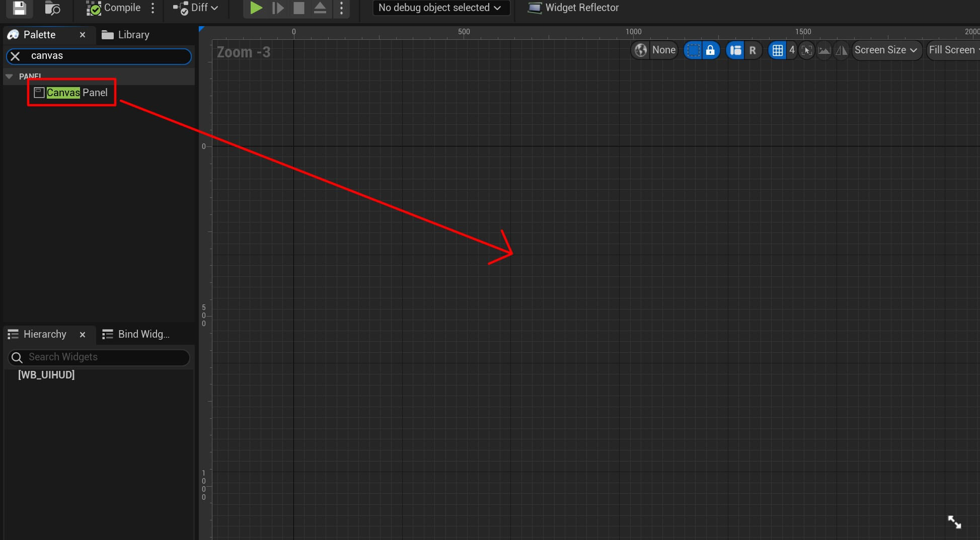Switch to the Library tab

pos(126,35)
